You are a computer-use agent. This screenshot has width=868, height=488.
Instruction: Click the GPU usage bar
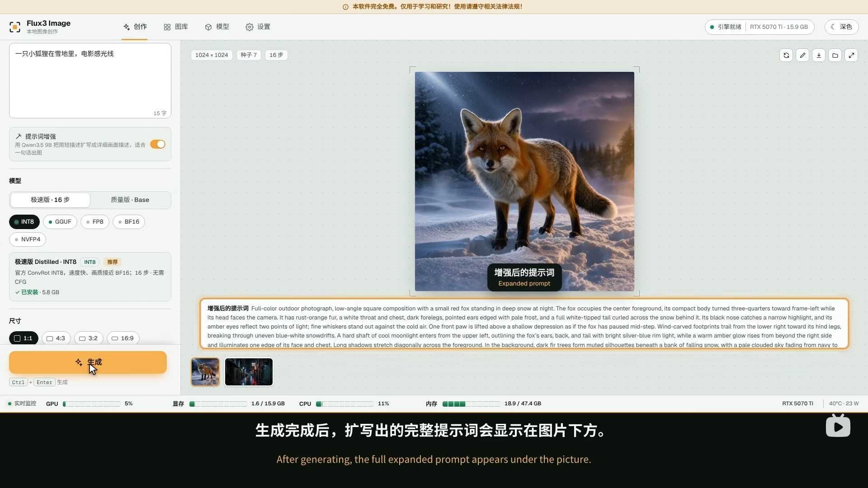pyautogui.click(x=92, y=404)
